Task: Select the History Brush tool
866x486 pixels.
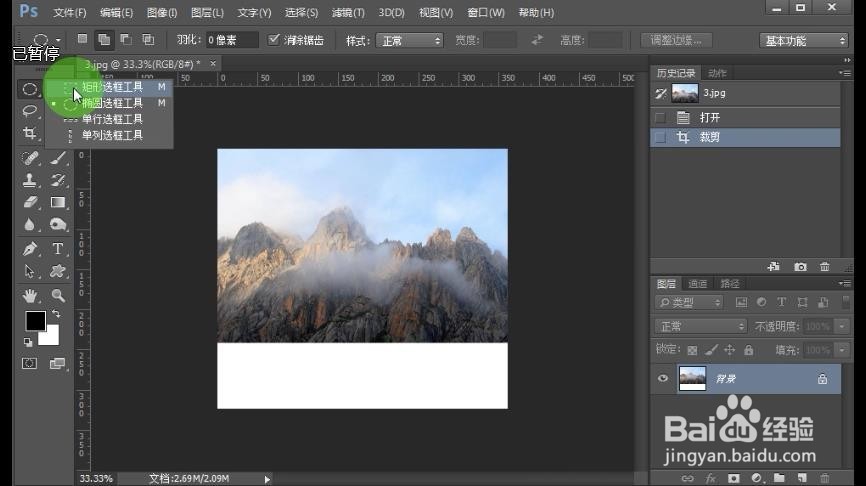Action: [x=57, y=180]
